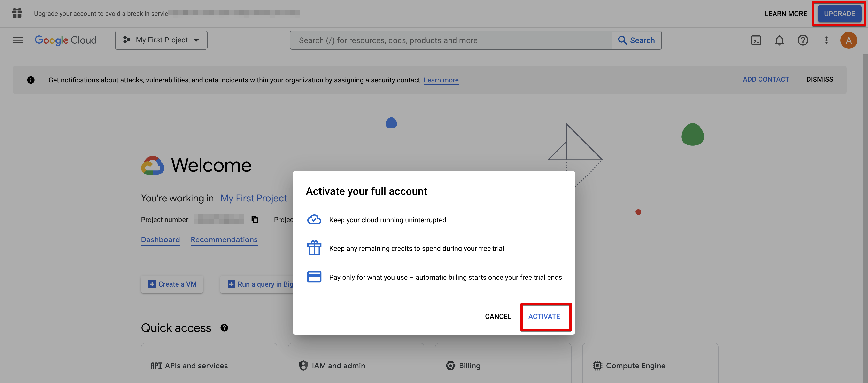868x383 pixels.
Task: Click Create a VM
Action: [172, 284]
